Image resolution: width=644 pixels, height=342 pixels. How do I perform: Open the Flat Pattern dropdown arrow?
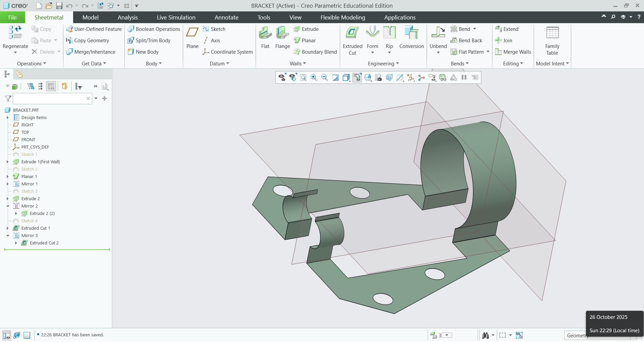click(x=488, y=52)
